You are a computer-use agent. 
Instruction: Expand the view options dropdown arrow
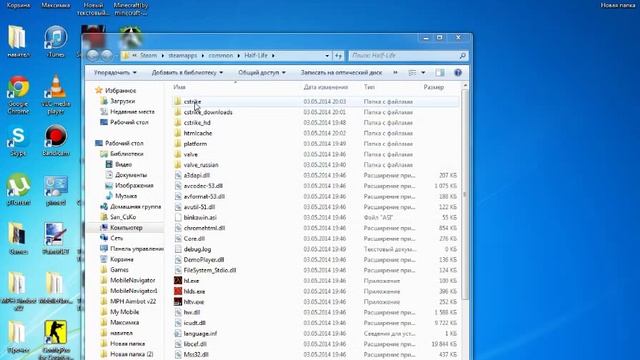423,73
